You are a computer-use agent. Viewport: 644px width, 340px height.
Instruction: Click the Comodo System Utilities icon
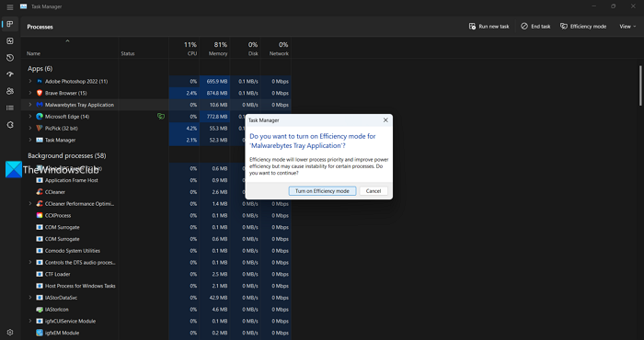(x=40, y=251)
